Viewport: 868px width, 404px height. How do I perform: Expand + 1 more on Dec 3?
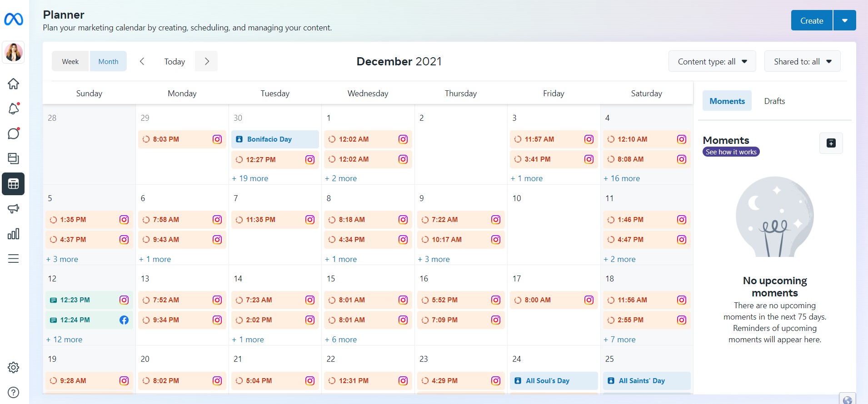tap(527, 178)
